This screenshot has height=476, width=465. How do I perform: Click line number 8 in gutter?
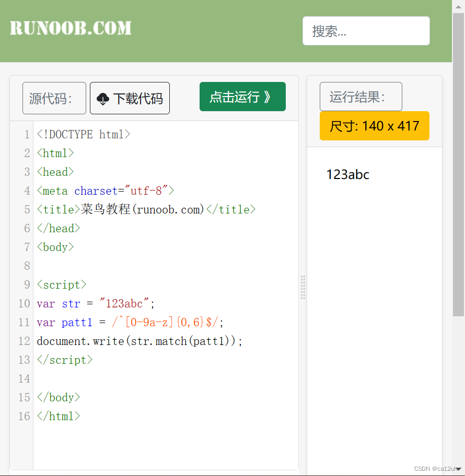(27, 266)
